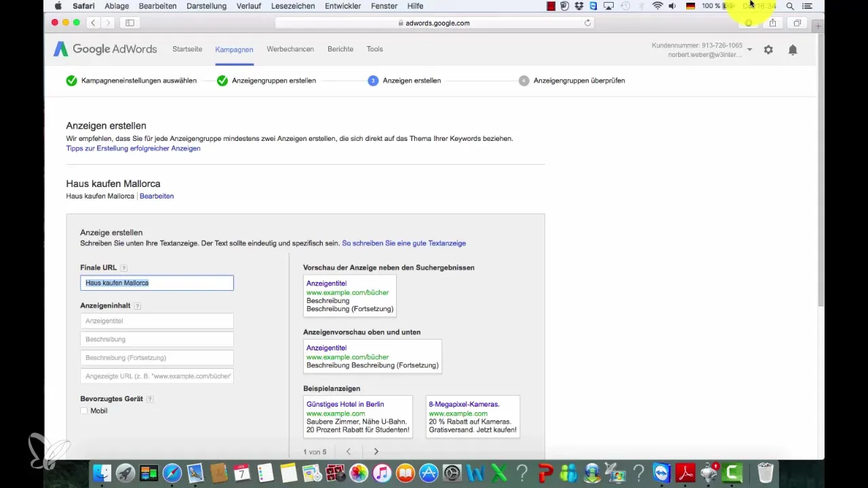Open the Startseite tab
The width and height of the screenshot is (868, 488).
[187, 49]
